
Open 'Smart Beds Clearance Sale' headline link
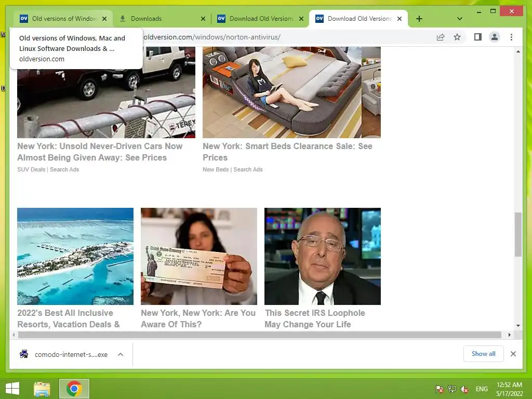(287, 152)
